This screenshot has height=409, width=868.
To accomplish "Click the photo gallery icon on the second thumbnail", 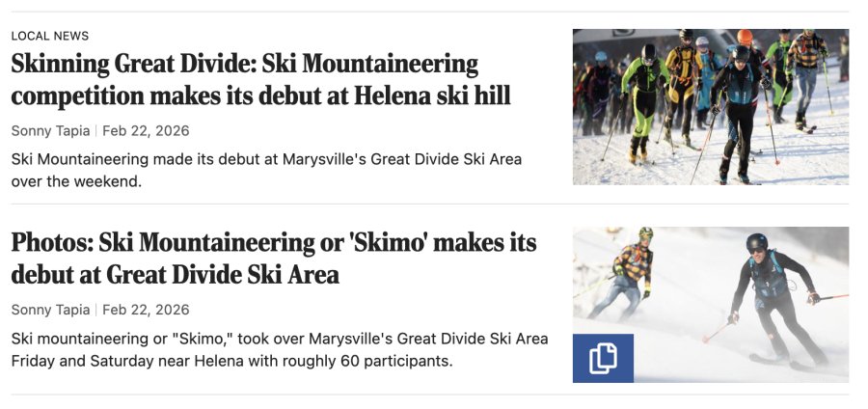I will [x=603, y=358].
